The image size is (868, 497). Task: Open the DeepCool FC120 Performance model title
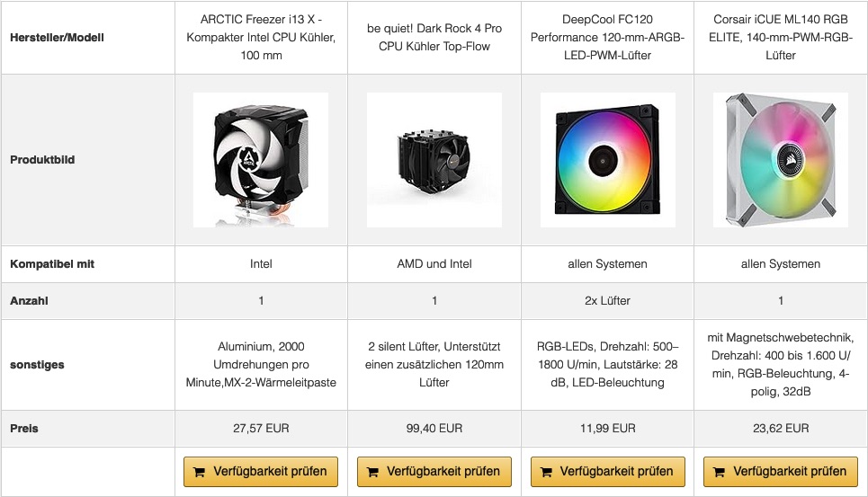pyautogui.click(x=607, y=38)
